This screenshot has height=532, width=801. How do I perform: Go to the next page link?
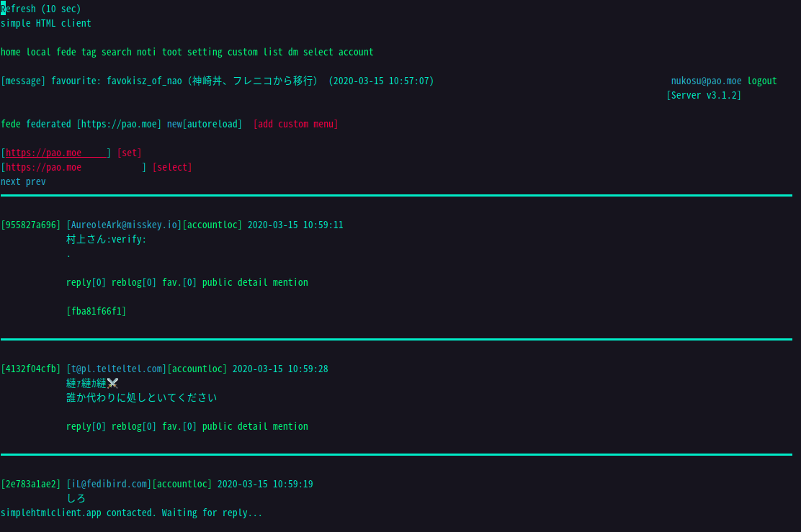[11, 181]
